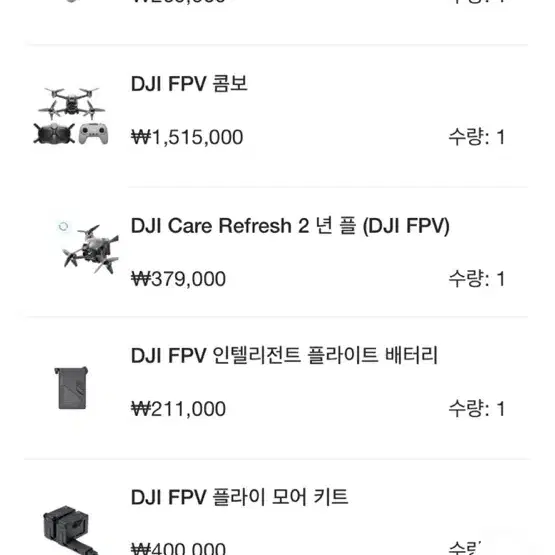The image size is (555, 555).
Task: Open the DJI FPV 콤보 product thumbnail
Action: pos(71,115)
